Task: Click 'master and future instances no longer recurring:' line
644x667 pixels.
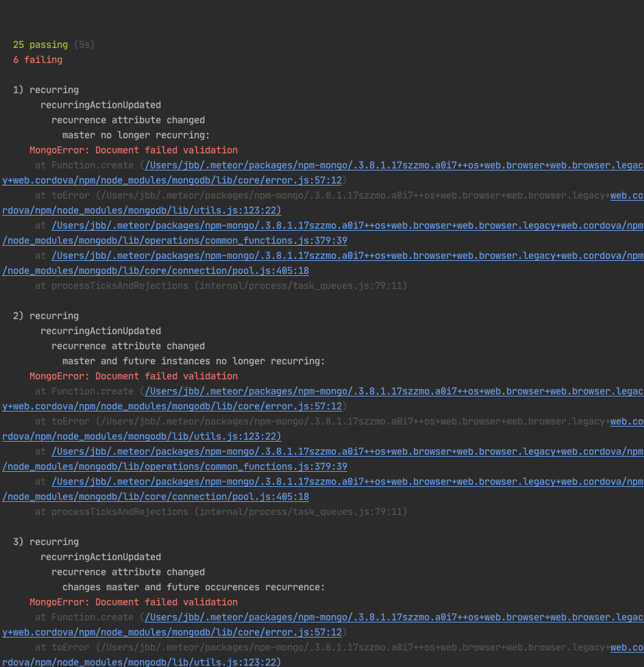Action: click(x=194, y=361)
